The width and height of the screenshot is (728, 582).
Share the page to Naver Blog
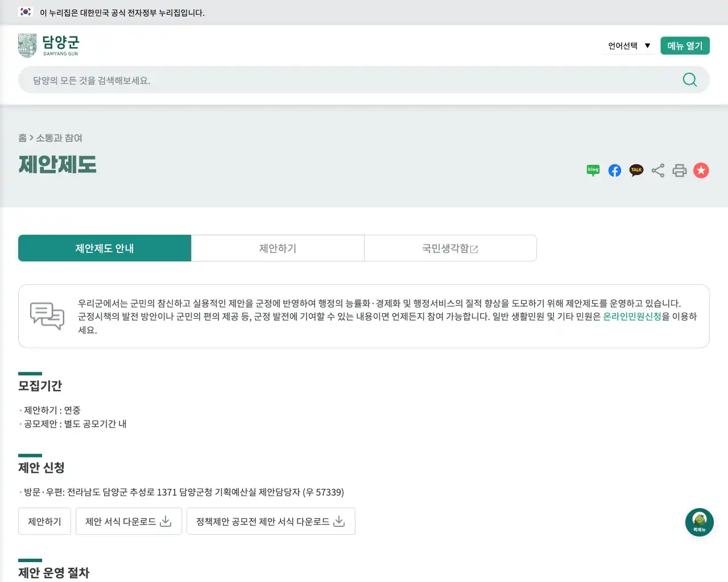point(593,170)
